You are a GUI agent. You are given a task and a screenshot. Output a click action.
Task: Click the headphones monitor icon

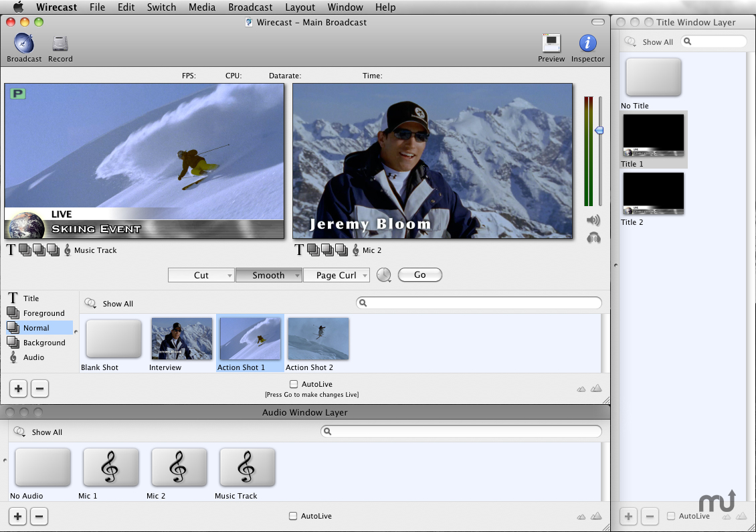(x=593, y=238)
